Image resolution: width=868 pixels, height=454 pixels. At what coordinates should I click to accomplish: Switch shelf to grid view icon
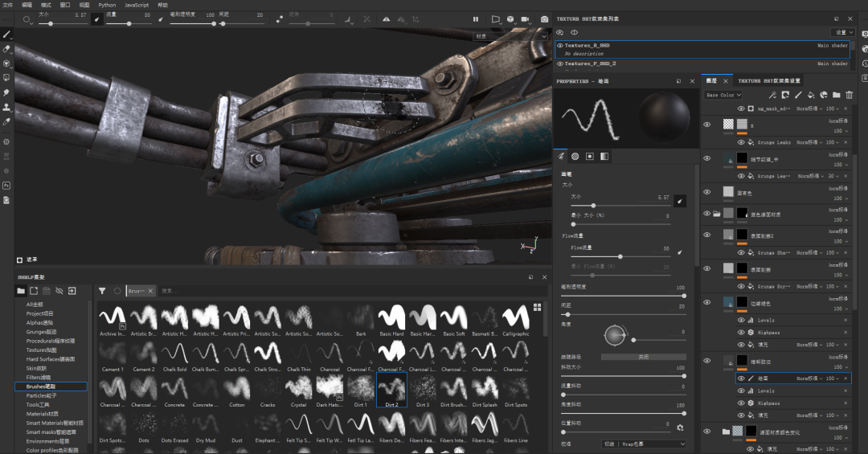pos(537,307)
